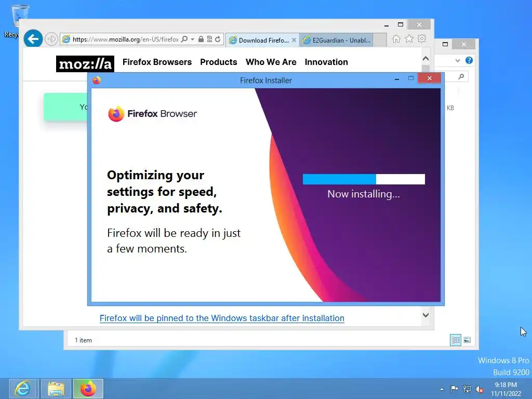
Task: Click the scroll up arrow in the browser
Action: [x=426, y=59]
